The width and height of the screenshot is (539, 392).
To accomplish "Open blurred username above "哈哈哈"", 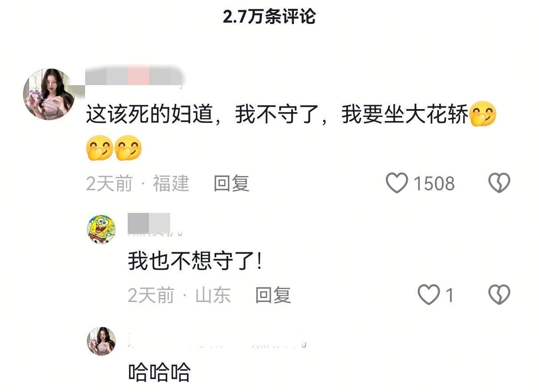I will (x=217, y=341).
